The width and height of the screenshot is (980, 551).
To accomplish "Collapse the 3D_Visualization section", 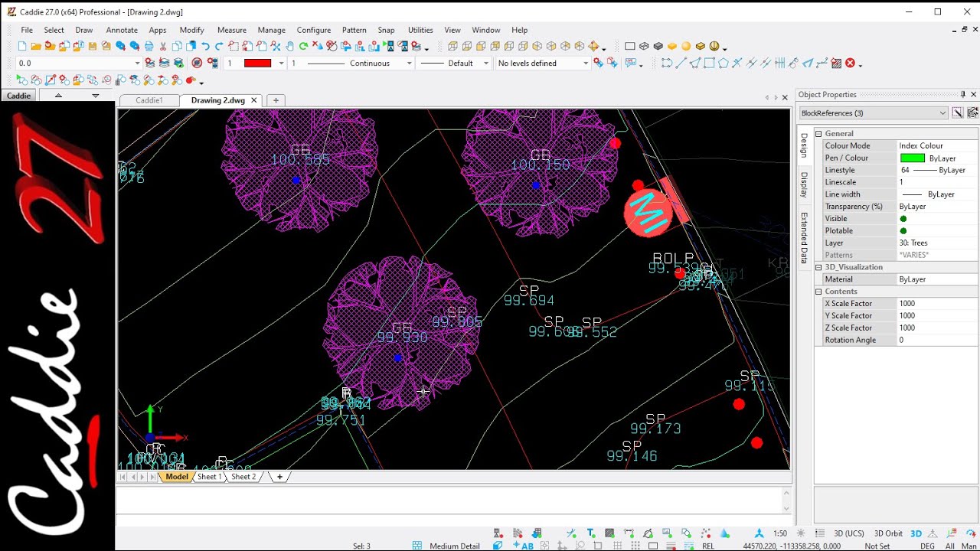I will pos(818,267).
